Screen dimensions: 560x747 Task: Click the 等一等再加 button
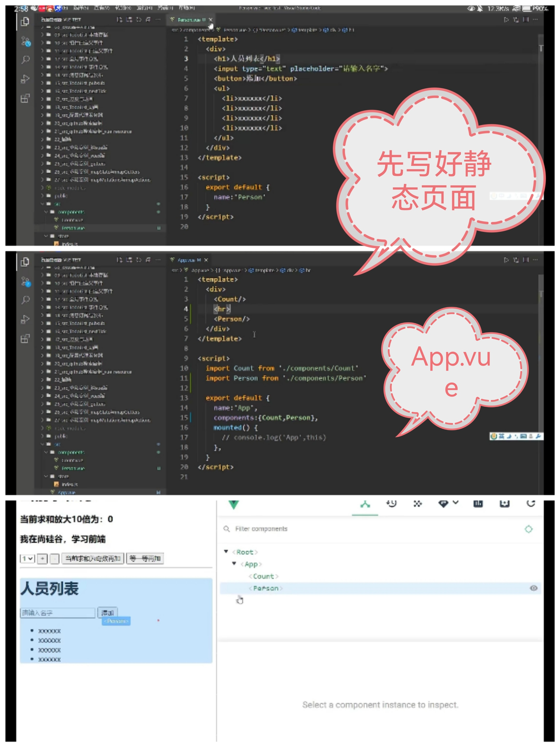(145, 559)
